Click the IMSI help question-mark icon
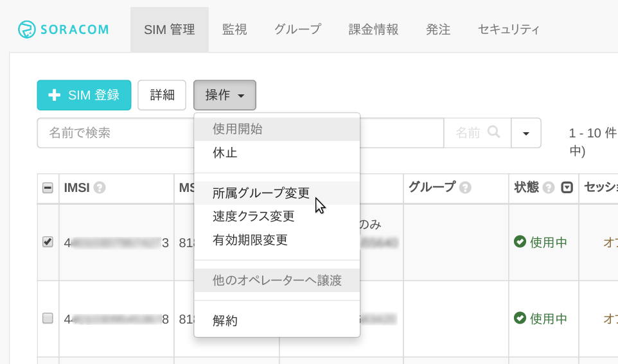This screenshot has height=364, width=618. tap(100, 187)
